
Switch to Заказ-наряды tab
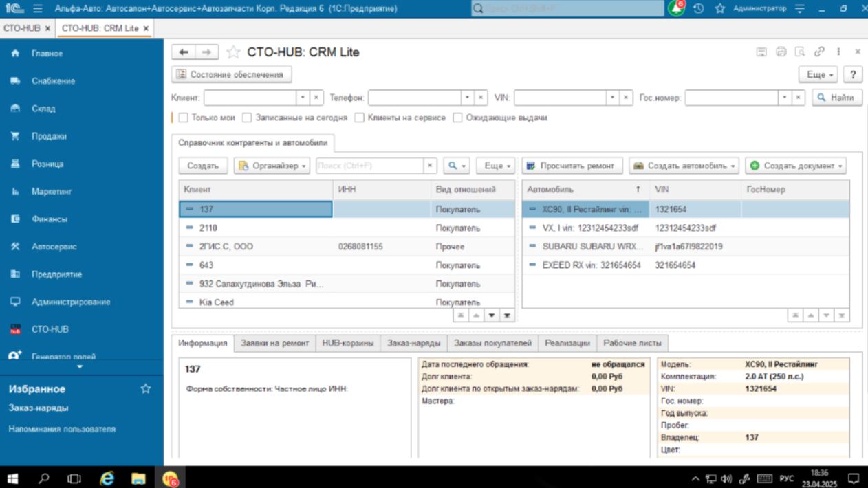pyautogui.click(x=413, y=343)
